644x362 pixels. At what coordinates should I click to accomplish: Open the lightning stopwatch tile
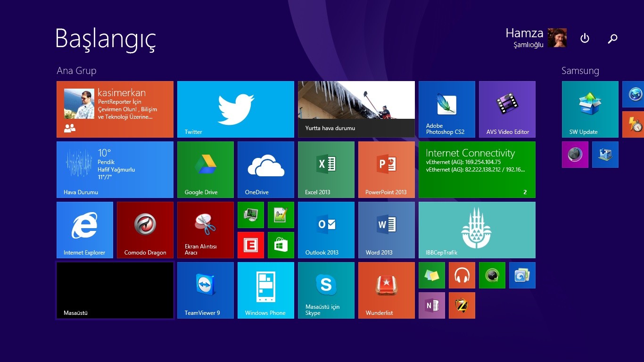pos(633,124)
